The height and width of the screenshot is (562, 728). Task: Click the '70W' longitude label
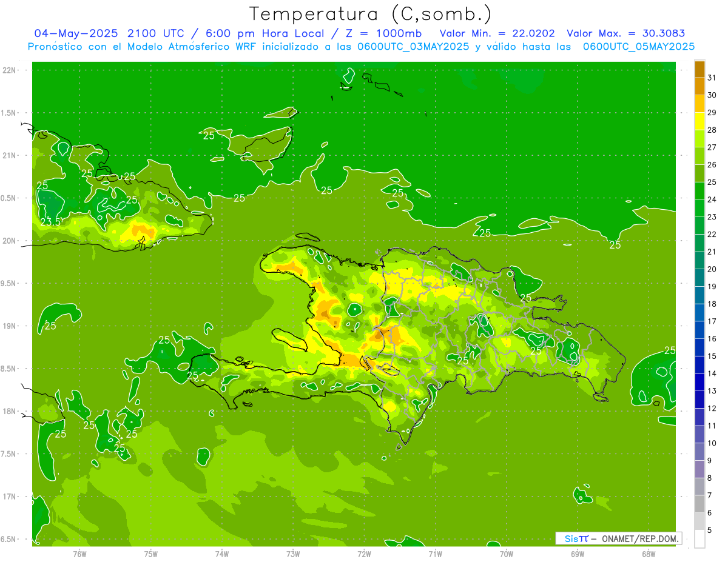pyautogui.click(x=507, y=554)
